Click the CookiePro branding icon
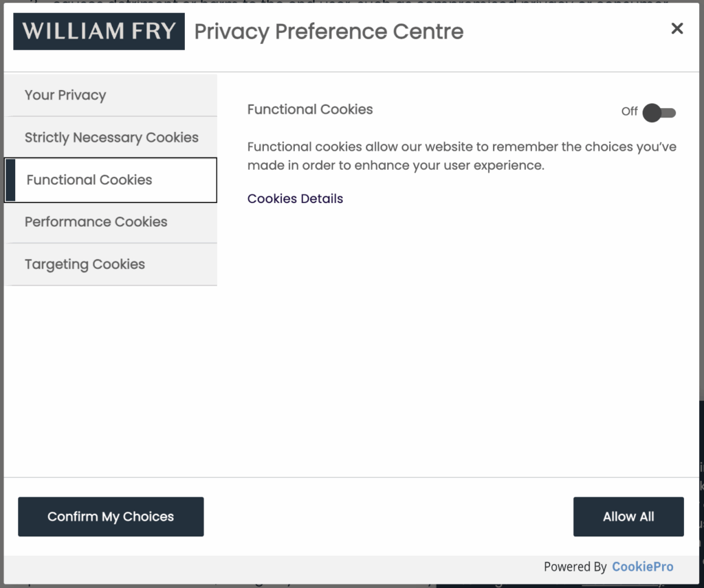The image size is (704, 588). [x=642, y=566]
